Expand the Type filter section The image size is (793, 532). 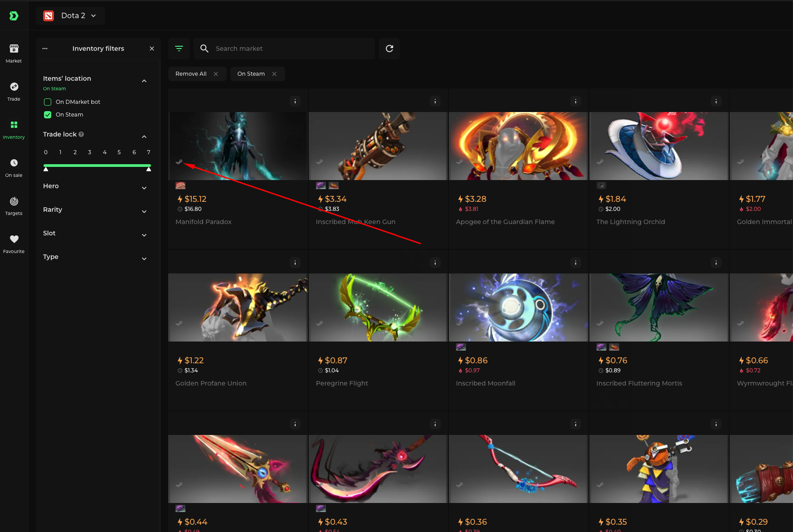144,259
